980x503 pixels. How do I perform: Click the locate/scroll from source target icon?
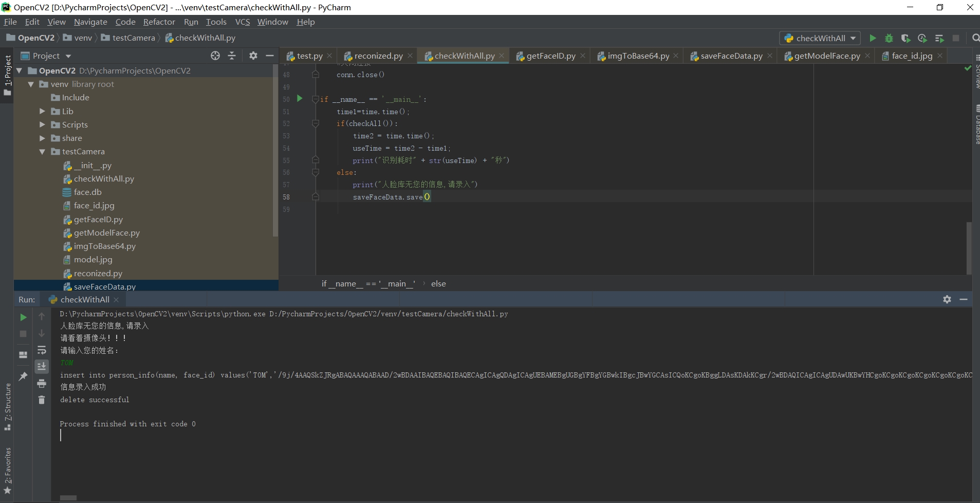215,56
